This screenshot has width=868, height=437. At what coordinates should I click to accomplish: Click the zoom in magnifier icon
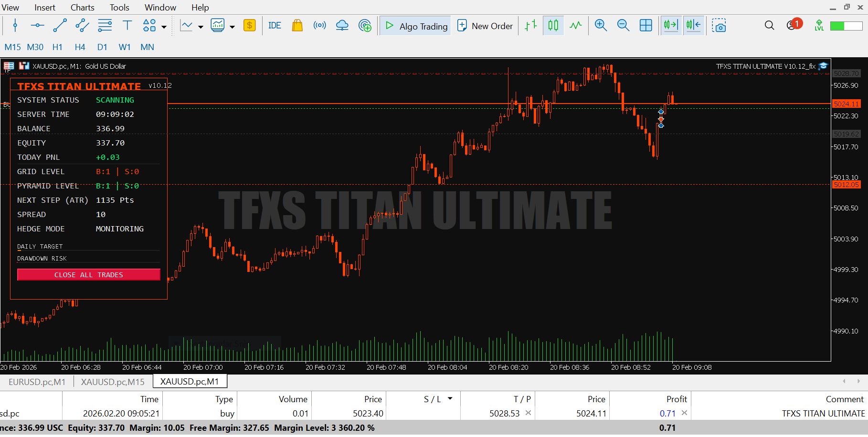tap(601, 26)
